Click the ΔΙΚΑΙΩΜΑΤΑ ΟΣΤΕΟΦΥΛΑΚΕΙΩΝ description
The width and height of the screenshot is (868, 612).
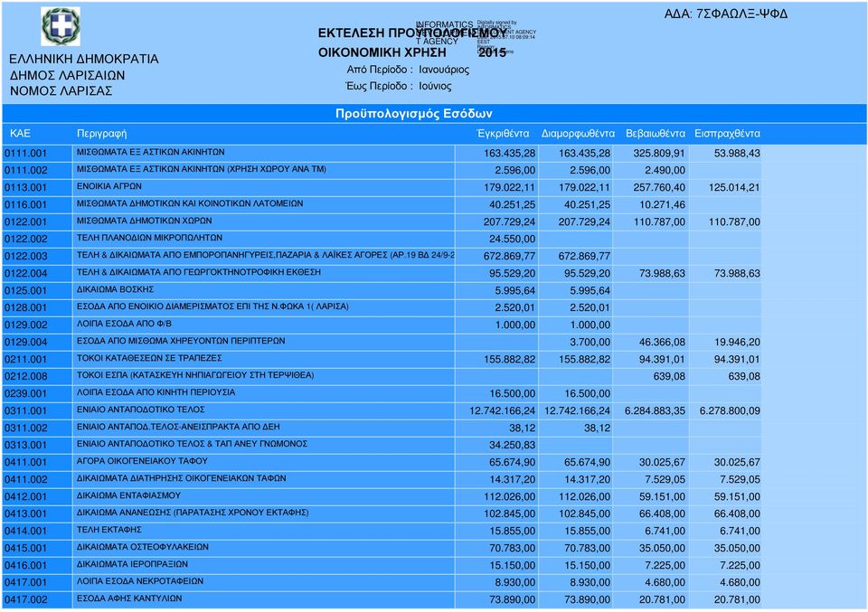point(142,547)
